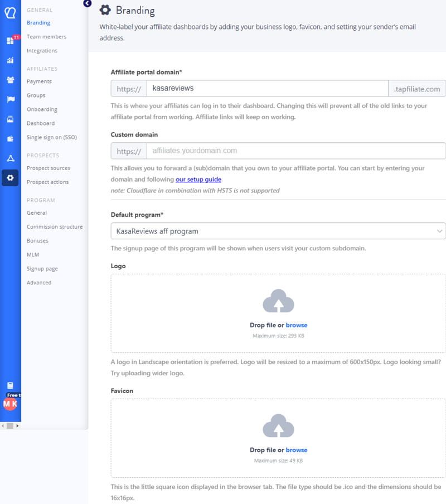
Task: Open the flag icon in sidebar
Action: point(11,99)
